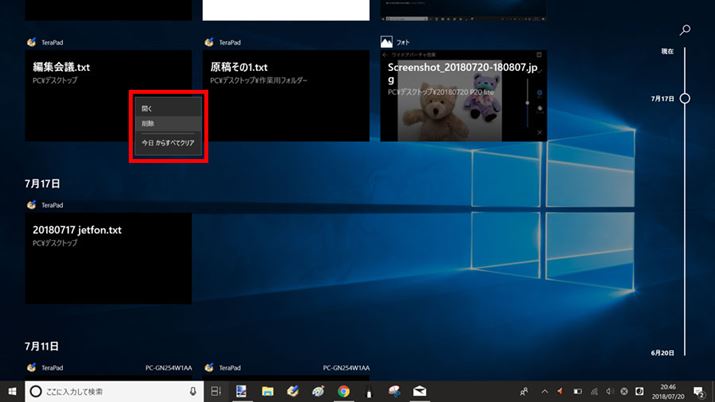Click the People icon in taskbar

pyautogui.click(x=523, y=391)
